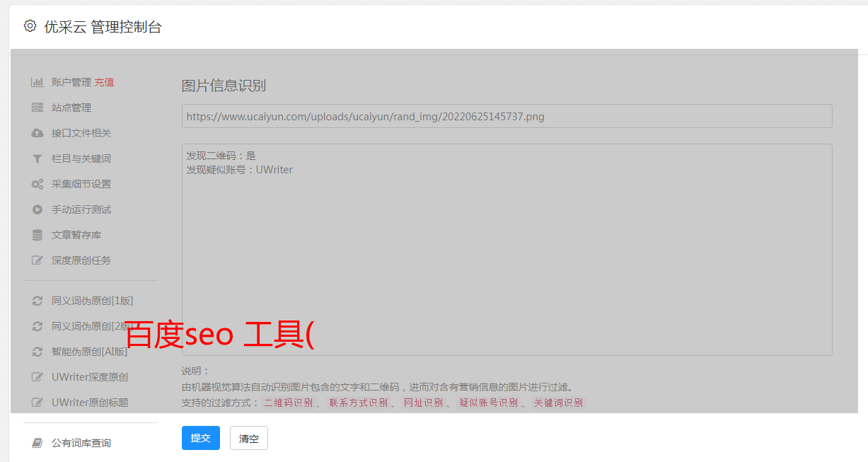Click inside the recognition result text area

507,250
